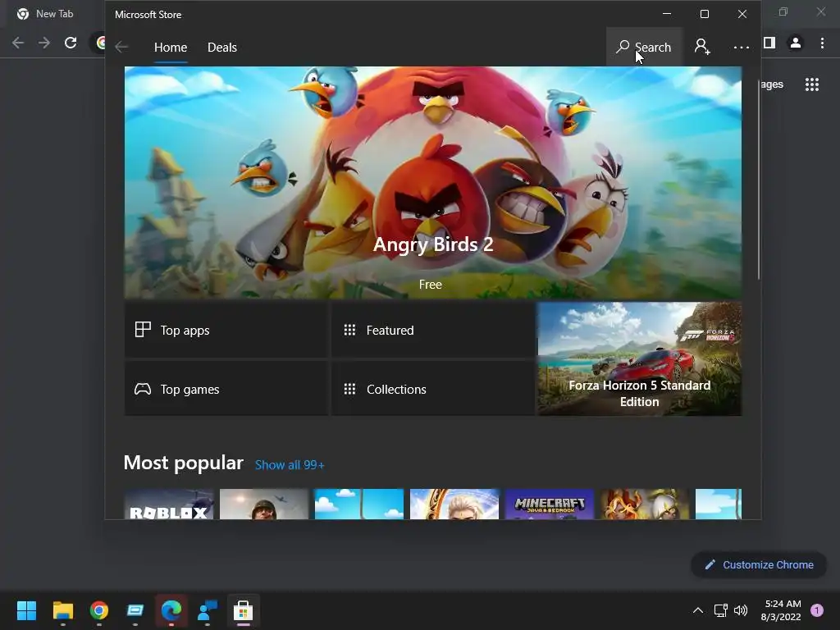Open the Top apps tile
The width and height of the screenshot is (840, 630).
pos(226,330)
